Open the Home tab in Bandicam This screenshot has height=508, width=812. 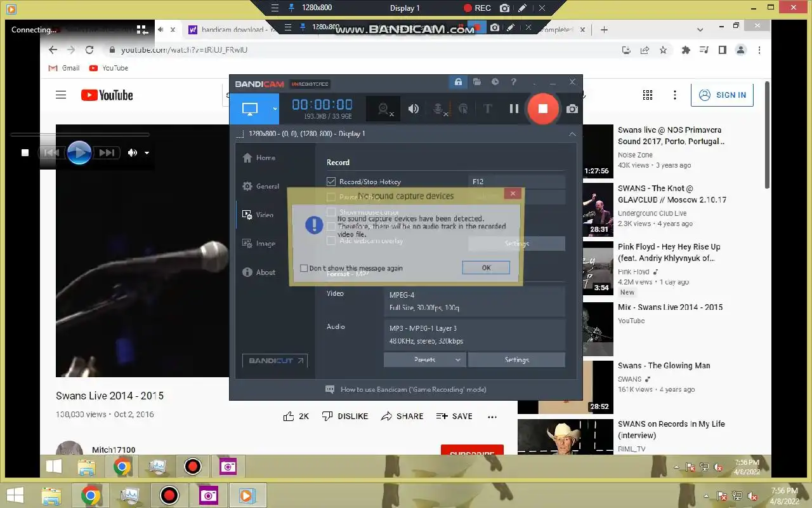point(259,158)
